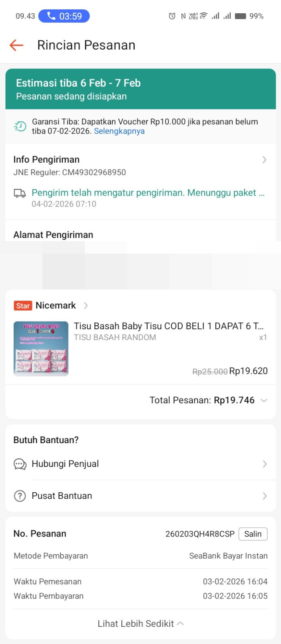Open the Nicemark shop chevron
281x644 pixels.
(x=86, y=305)
